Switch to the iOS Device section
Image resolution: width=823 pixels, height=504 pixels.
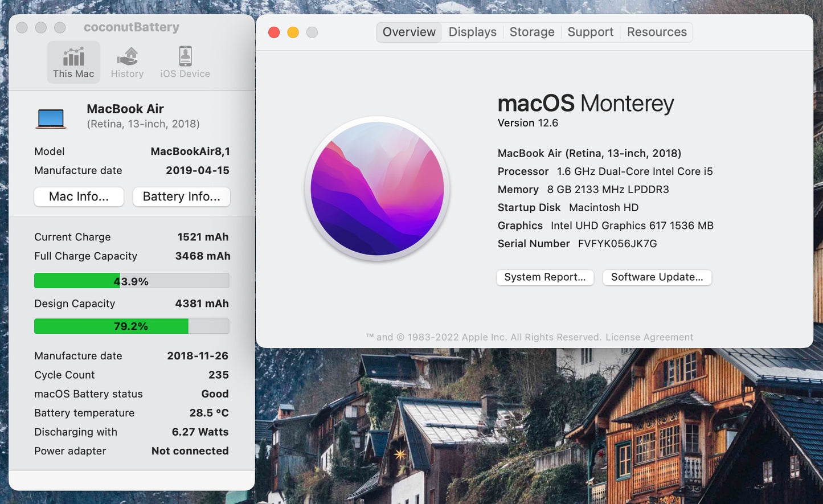click(185, 62)
